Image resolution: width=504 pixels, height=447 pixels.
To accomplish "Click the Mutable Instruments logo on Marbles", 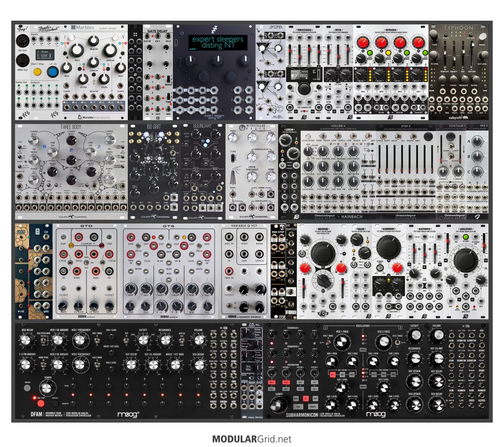I will (94, 117).
